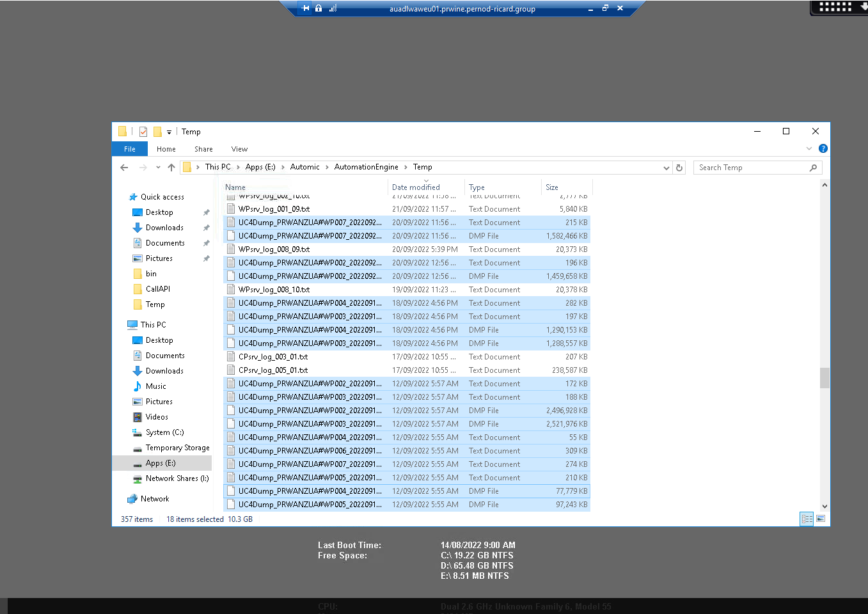The width and height of the screenshot is (868, 614).
Task: Navigate back using the back arrow
Action: pos(124,167)
